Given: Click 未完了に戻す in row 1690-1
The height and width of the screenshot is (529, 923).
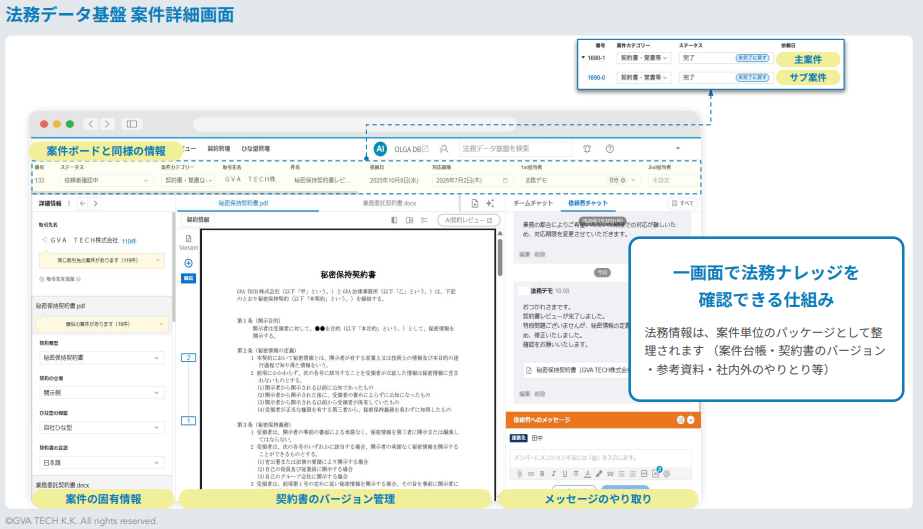Looking at the screenshot, I should tap(752, 58).
